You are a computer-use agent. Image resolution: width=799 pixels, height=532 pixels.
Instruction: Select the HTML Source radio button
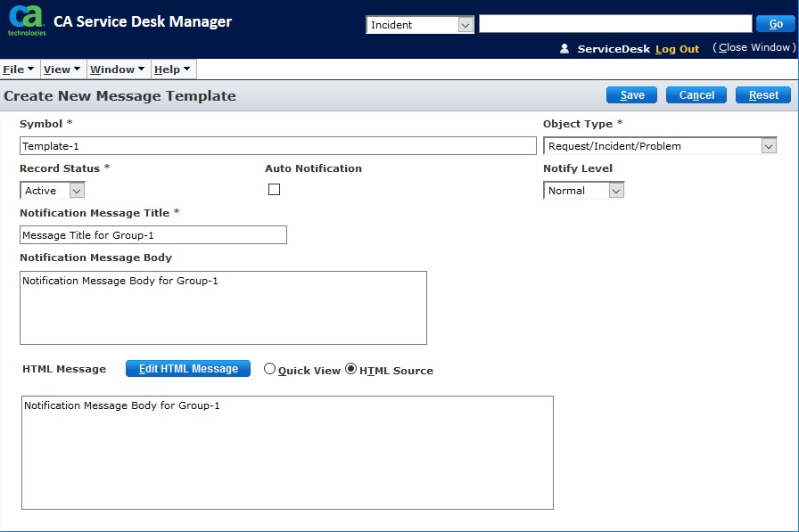point(350,369)
